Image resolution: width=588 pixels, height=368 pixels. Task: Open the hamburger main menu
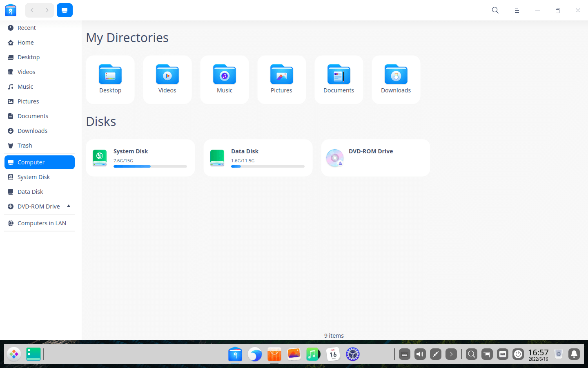tap(517, 11)
